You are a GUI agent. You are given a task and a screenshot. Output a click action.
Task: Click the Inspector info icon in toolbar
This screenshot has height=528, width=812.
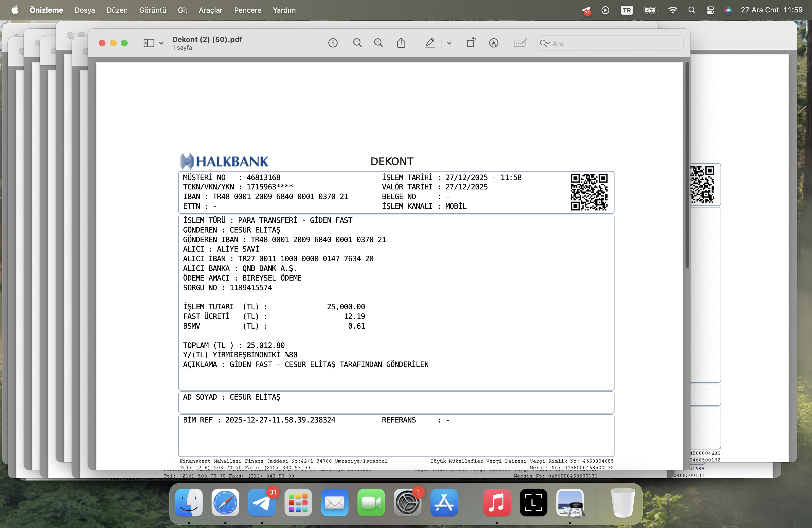pos(333,43)
